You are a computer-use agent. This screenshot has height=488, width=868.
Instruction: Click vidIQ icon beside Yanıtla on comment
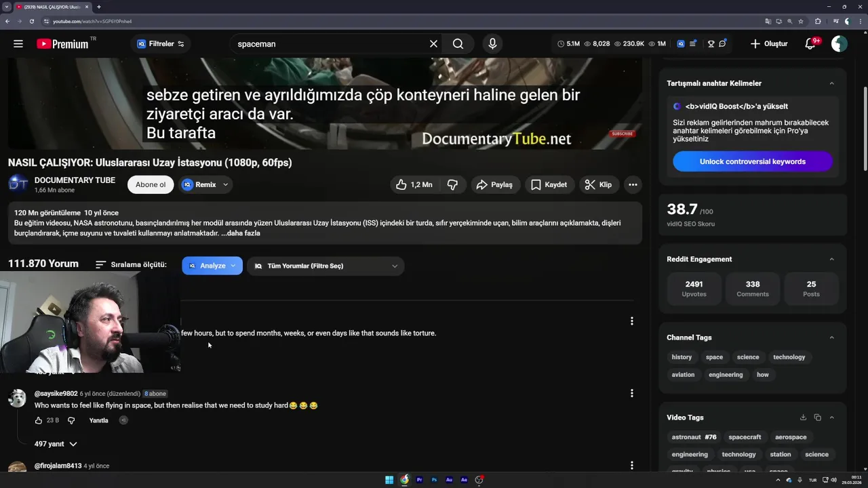tap(123, 420)
